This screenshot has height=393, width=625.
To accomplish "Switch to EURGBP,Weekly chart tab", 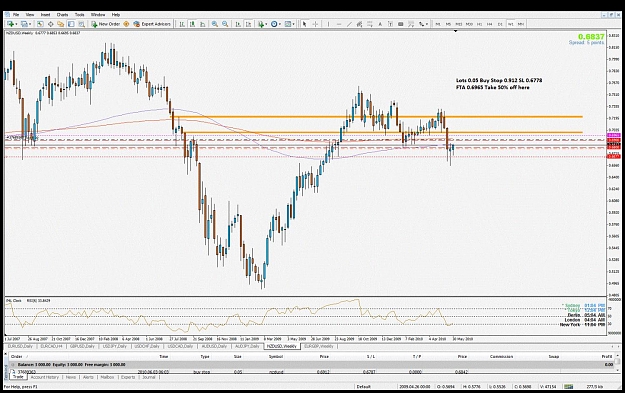I will click(x=319, y=346).
